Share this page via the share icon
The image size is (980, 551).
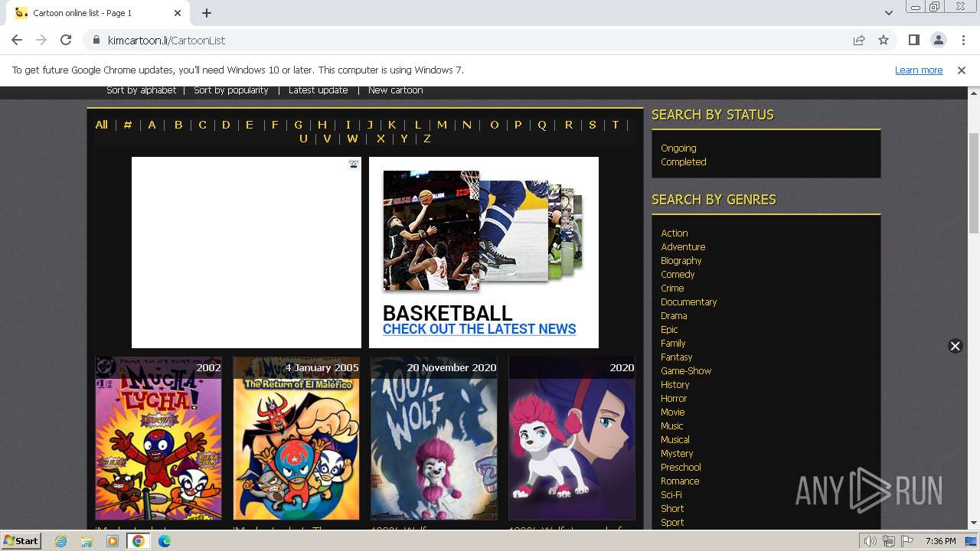[859, 41]
